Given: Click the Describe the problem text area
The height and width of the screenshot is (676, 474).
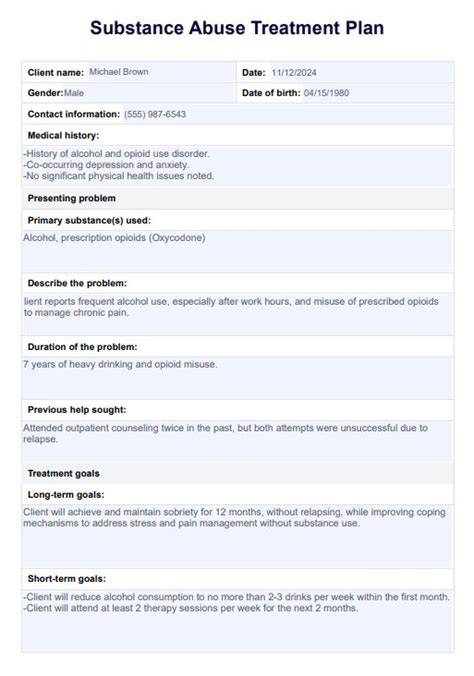Looking at the screenshot, I should click(x=237, y=314).
